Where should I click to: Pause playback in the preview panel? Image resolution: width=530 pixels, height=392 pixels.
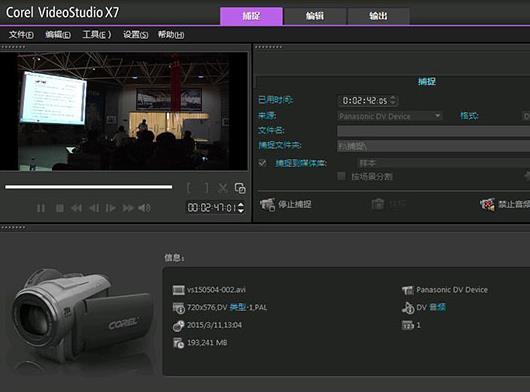click(41, 208)
